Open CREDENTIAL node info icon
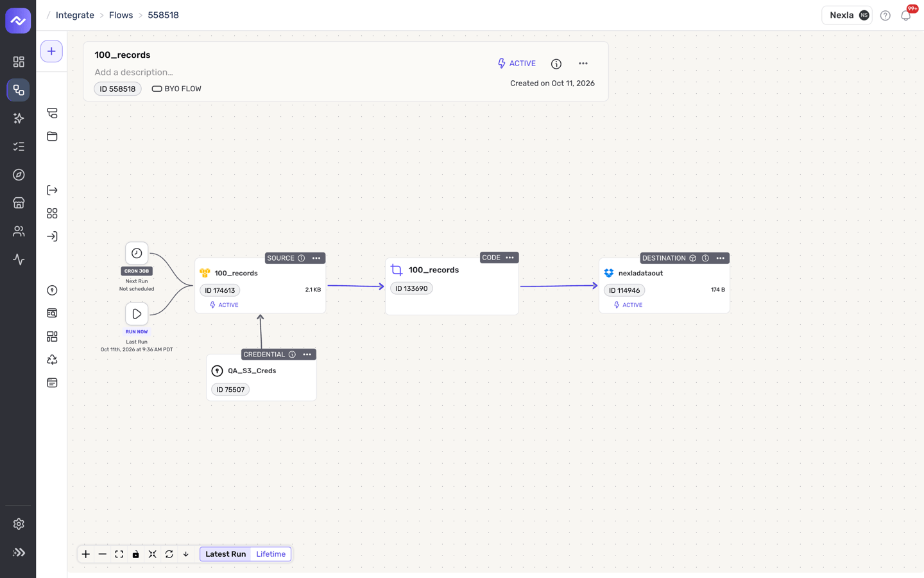Screen dimensions: 924x578 pos(292,355)
